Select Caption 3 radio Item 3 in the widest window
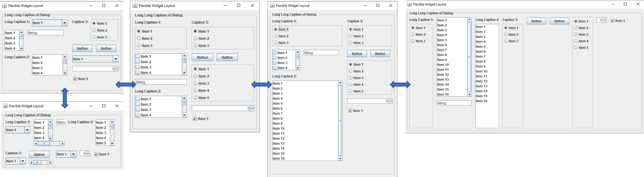Viewport: 644px width, 177px height. click(x=506, y=41)
